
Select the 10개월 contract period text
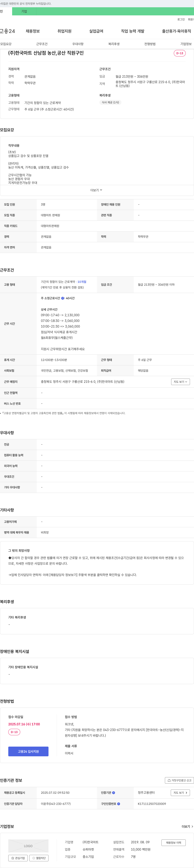[82, 282]
